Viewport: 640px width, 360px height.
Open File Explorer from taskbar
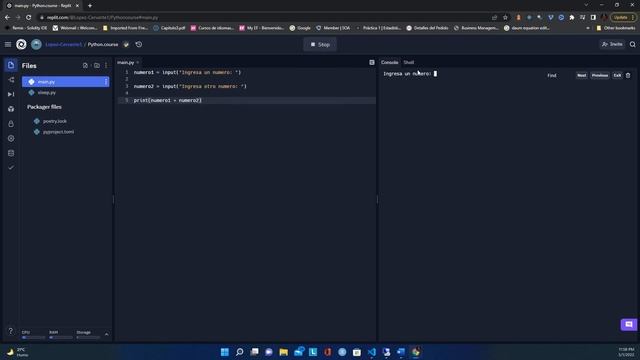(x=284, y=352)
